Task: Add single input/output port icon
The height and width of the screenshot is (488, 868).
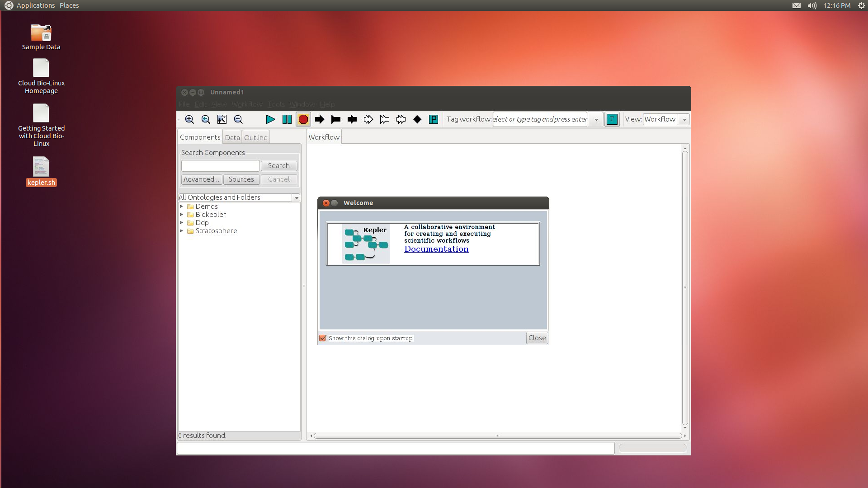Action: 352,119
